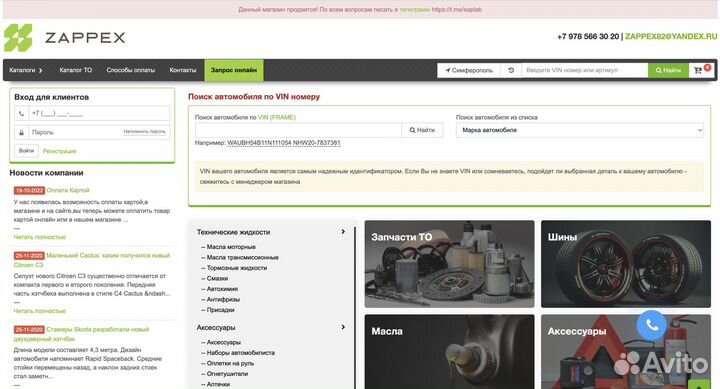Click the history icon beside Симферополь
720x389 pixels.
[511, 70]
